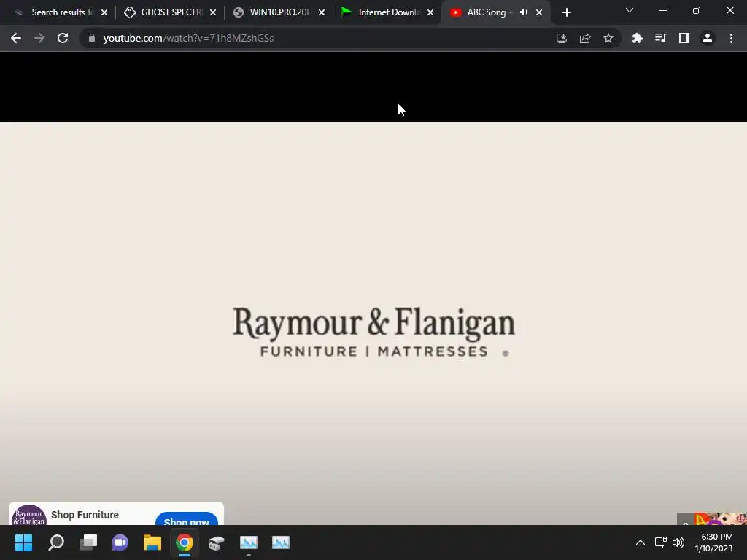Open the volume tray icon
747x560 pixels.
coord(678,542)
